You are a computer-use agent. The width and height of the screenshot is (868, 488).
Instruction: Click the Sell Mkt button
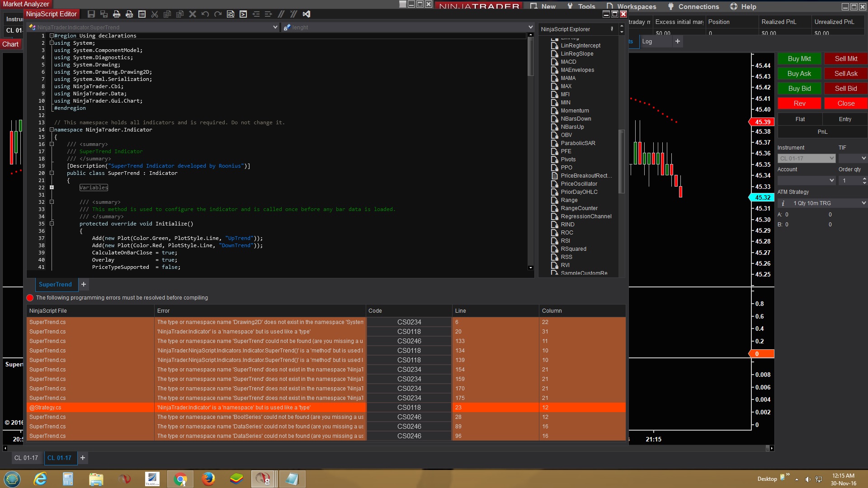click(x=846, y=59)
